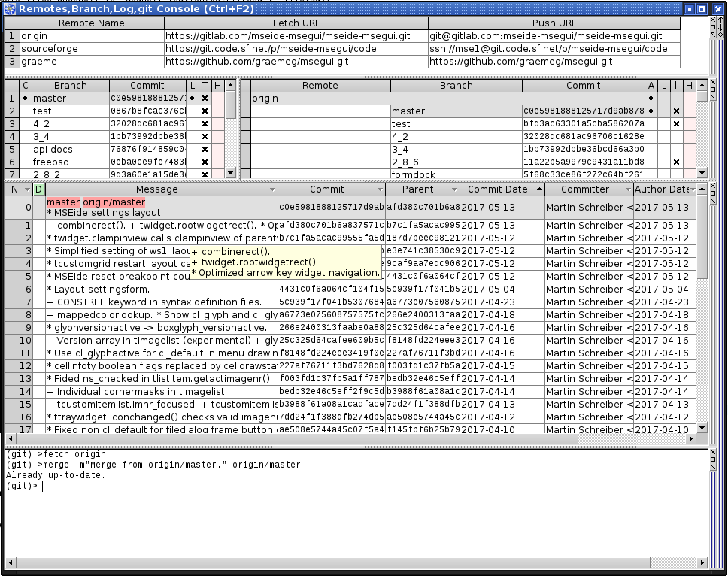728x576 pixels.
Task: Open the Message column header dropdown
Action: tap(271, 189)
